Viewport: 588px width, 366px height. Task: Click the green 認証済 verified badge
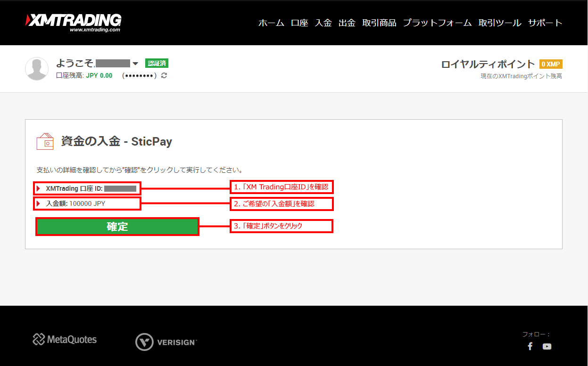pos(157,63)
